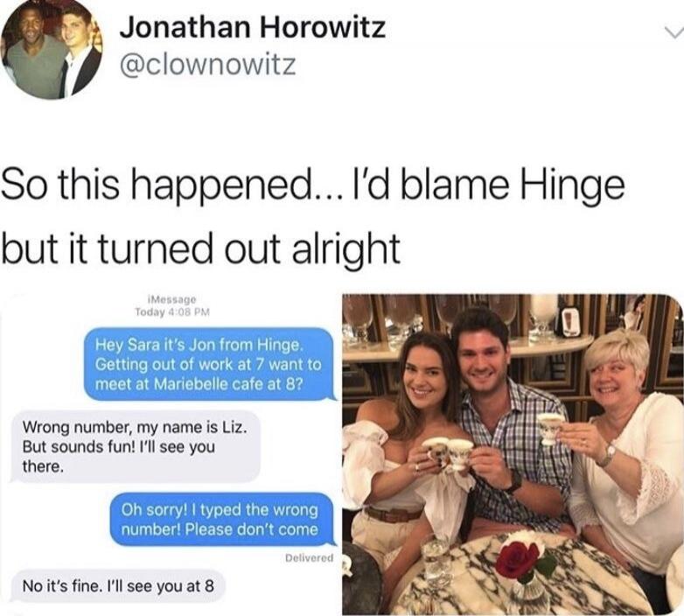The width and height of the screenshot is (684, 616).
Task: Tap the "Hey Sara it's Jon" bubble
Action: [x=209, y=365]
